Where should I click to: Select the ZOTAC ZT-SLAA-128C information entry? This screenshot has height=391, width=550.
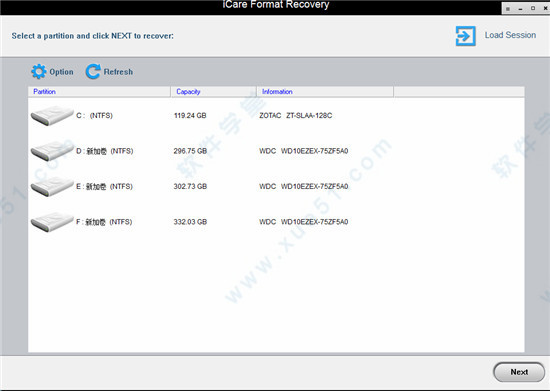click(296, 116)
